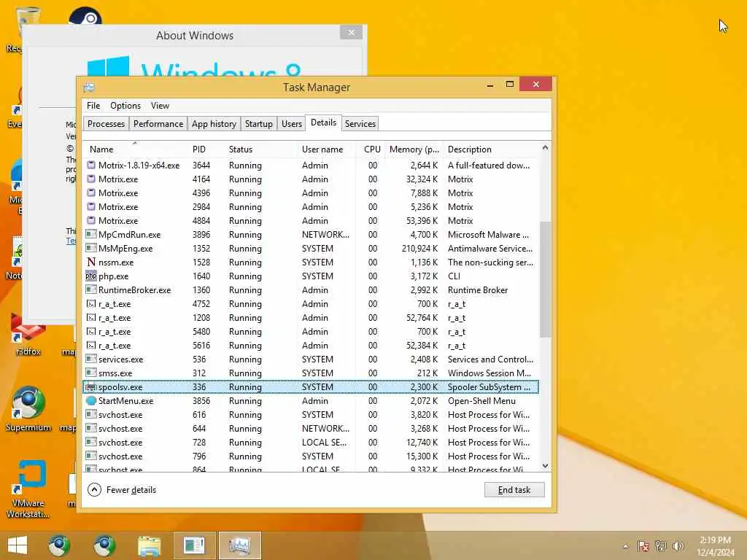Select the NETWORK... user of MpCmdRun.exe
747x560 pixels.
coord(325,234)
